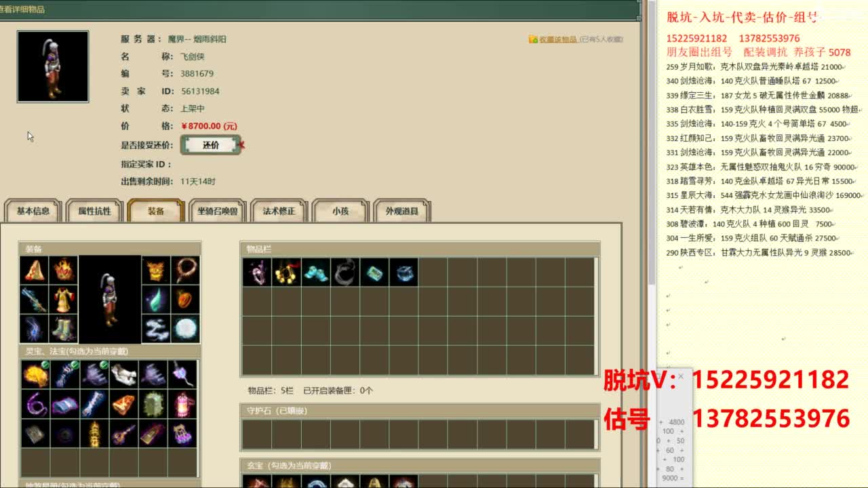Screen dimensions: 868x488
Task: Click the seller ID 56131984
Action: (x=199, y=91)
